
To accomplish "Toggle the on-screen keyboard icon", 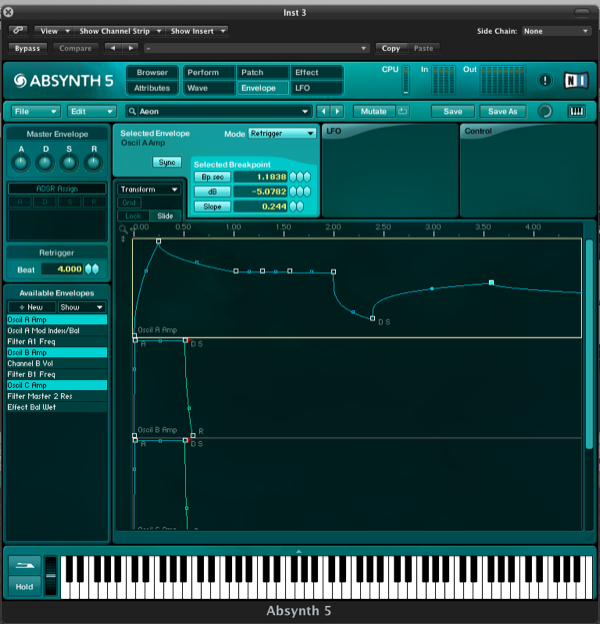I will (x=577, y=111).
